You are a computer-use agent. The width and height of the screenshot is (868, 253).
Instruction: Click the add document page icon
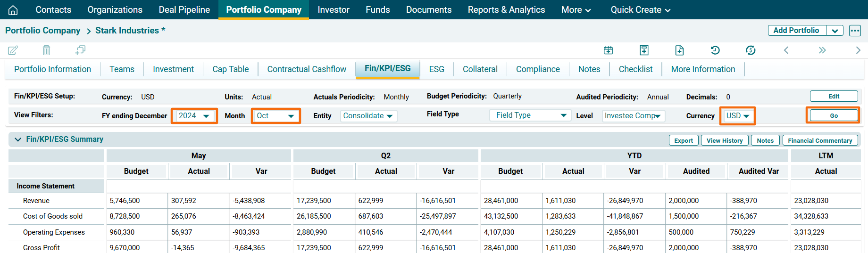(x=679, y=50)
